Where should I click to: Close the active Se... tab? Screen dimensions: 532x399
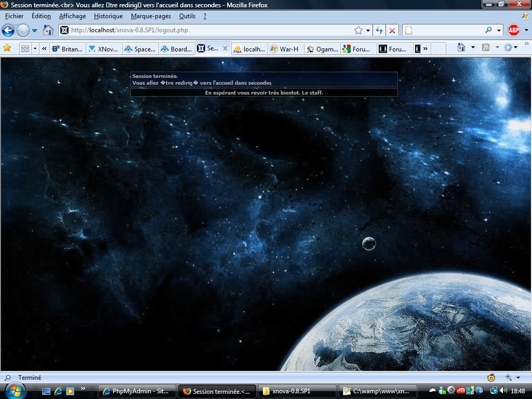(225, 48)
